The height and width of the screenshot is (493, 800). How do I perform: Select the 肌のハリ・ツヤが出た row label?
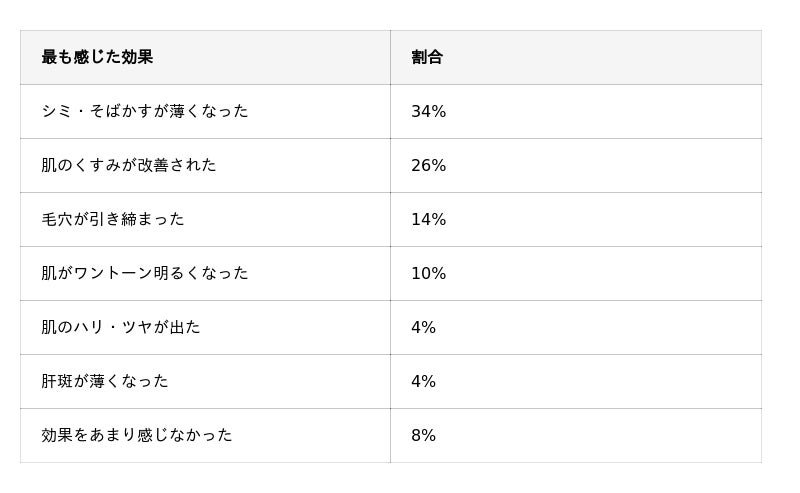click(120, 327)
